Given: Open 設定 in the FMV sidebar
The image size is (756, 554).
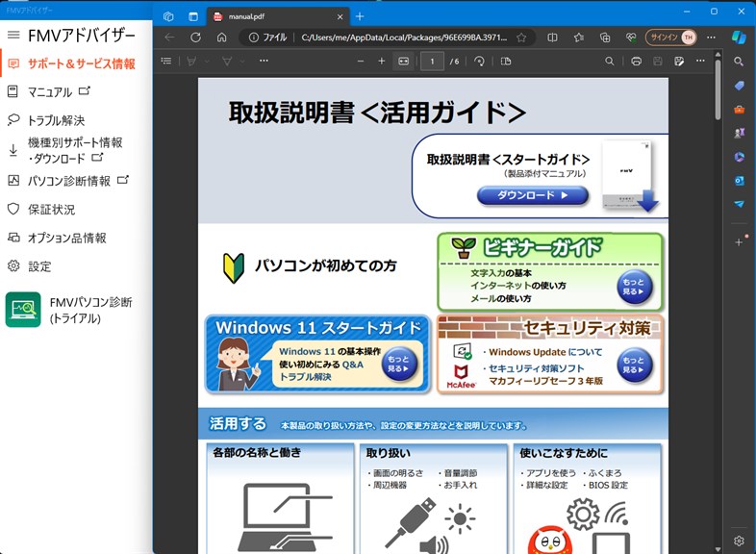Looking at the screenshot, I should click(29, 266).
